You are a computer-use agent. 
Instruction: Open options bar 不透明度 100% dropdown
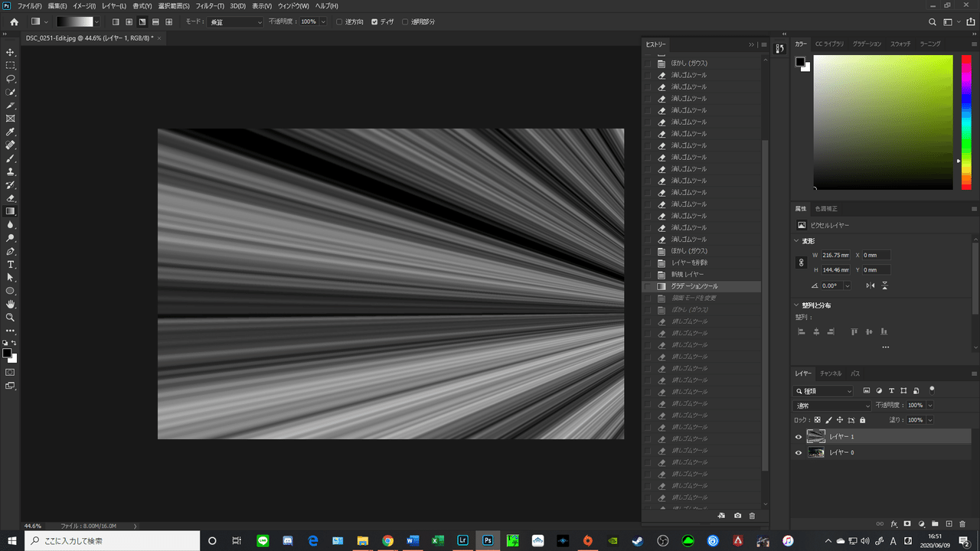(x=322, y=22)
